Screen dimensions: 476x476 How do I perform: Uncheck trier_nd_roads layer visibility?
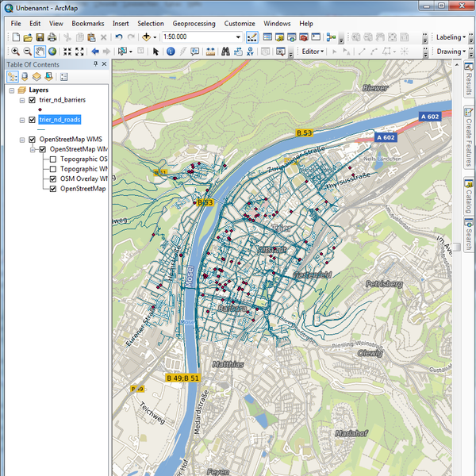(32, 120)
